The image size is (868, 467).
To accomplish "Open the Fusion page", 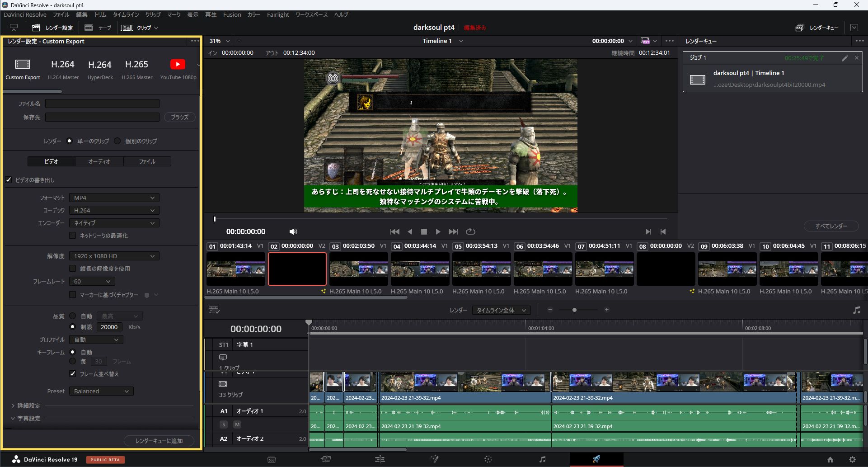I will pyautogui.click(x=434, y=459).
